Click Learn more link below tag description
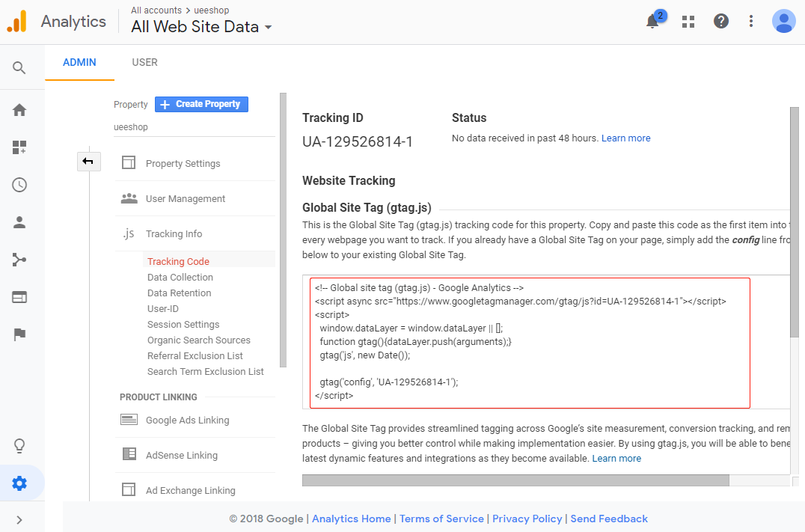Screen dimensions: 805x532 [616, 459]
